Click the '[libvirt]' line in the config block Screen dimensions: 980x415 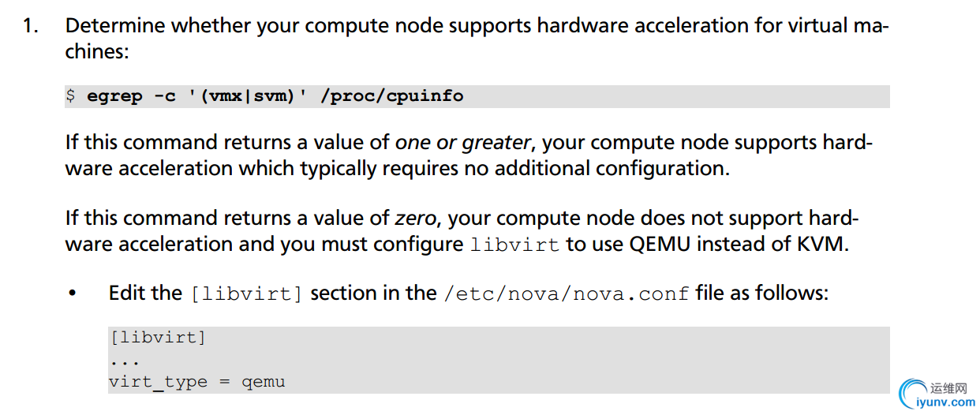coord(158,338)
